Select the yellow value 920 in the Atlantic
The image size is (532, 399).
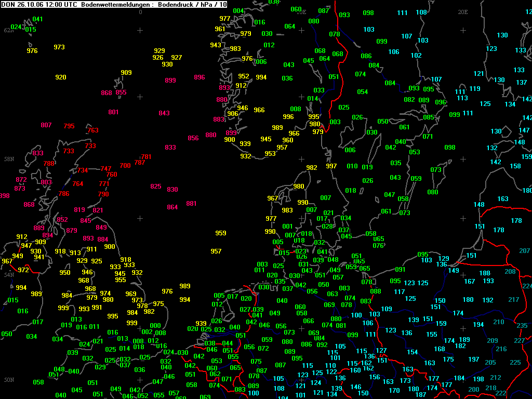click(61, 77)
